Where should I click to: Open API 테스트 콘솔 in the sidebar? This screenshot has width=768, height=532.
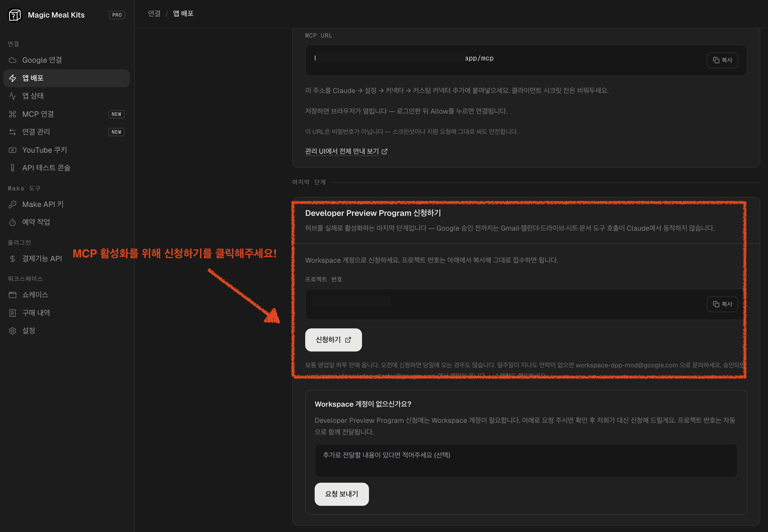pos(66,168)
